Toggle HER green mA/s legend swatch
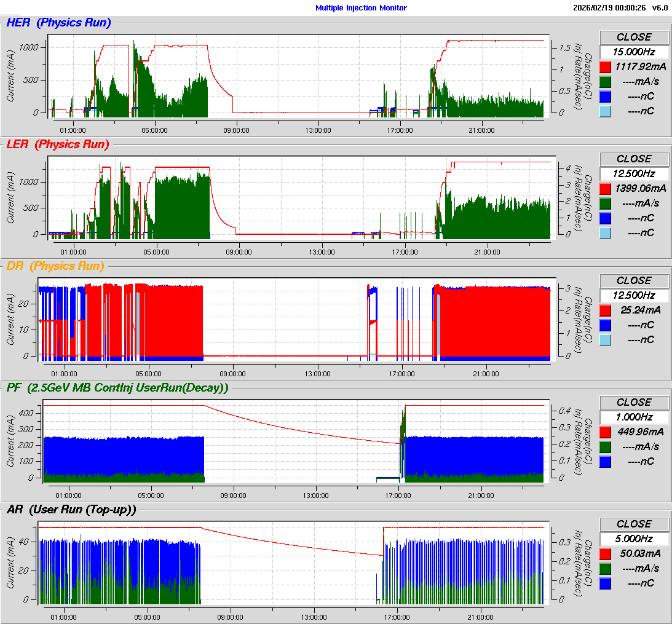 point(605,82)
